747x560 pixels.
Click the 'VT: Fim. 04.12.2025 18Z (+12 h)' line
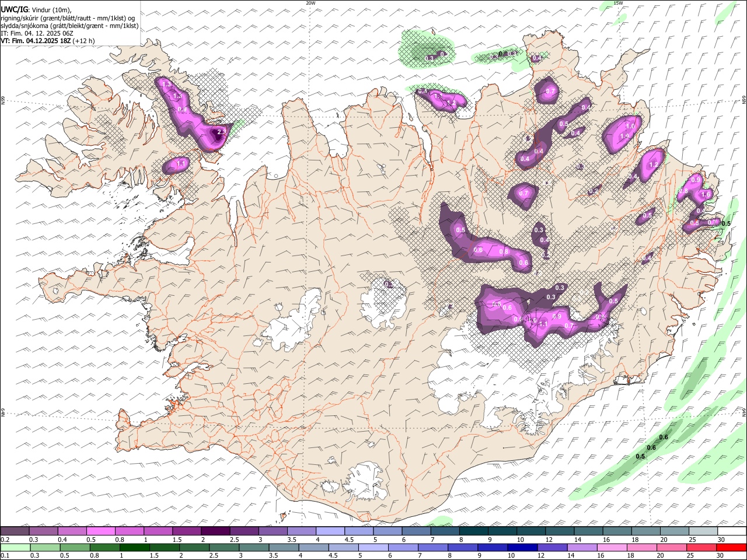point(47,41)
